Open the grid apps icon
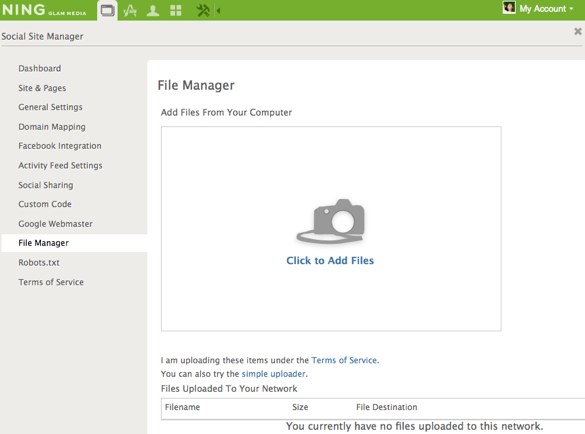The image size is (585, 434). (176, 10)
